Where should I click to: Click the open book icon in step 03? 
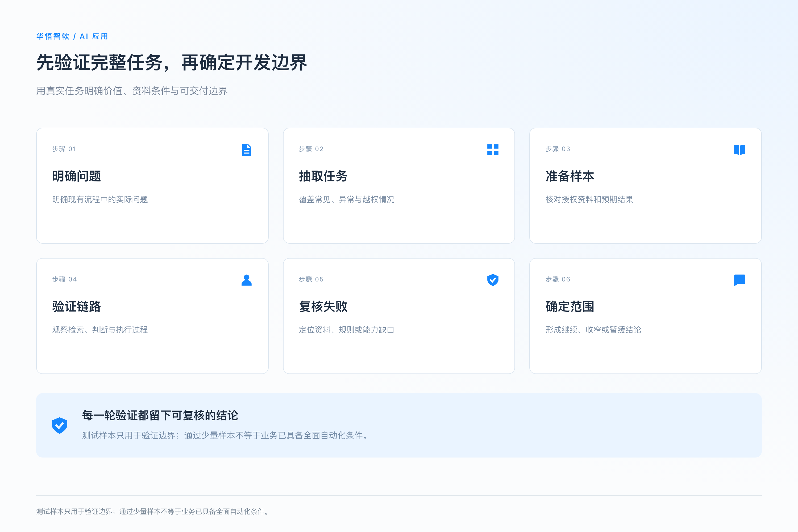pyautogui.click(x=740, y=149)
